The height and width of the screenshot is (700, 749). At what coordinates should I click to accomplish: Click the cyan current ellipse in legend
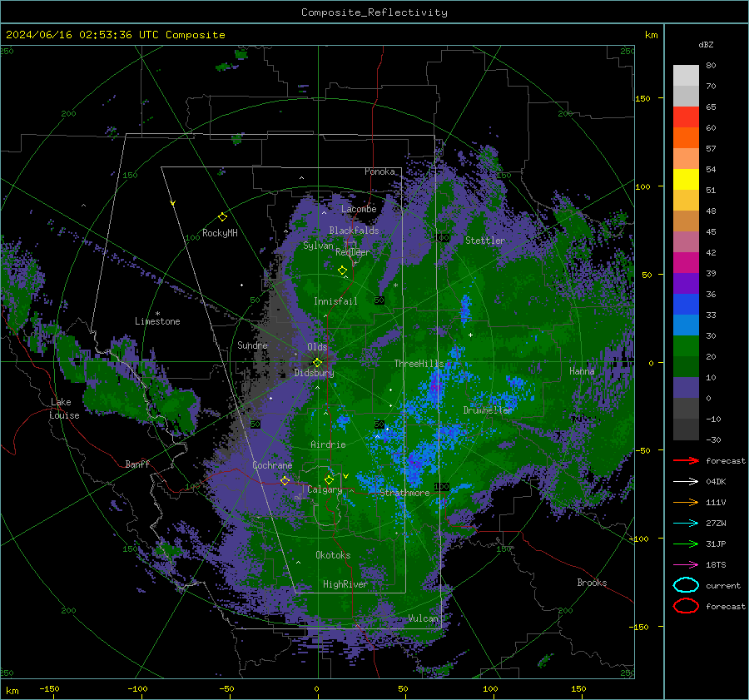pyautogui.click(x=686, y=585)
